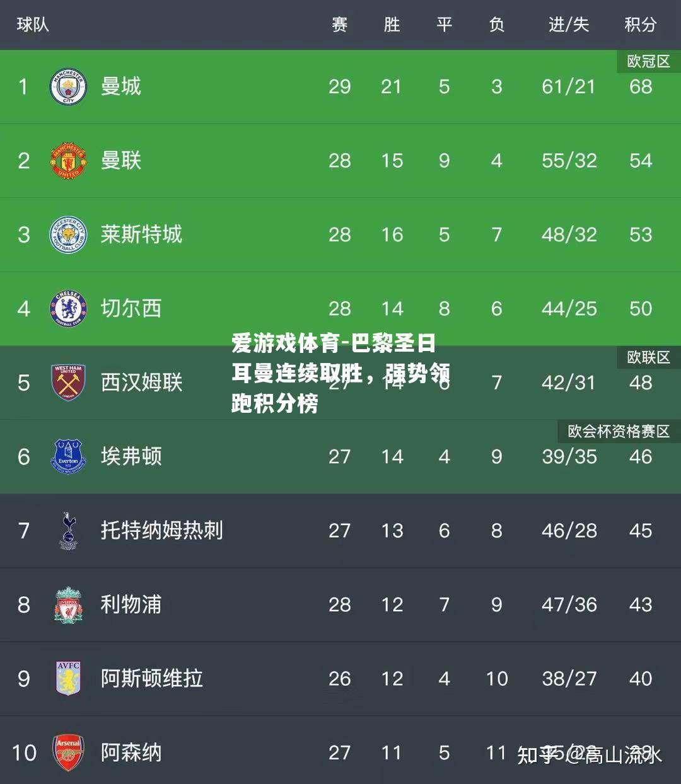
Task: Click the Liverpool club crest
Action: pyautogui.click(x=68, y=605)
